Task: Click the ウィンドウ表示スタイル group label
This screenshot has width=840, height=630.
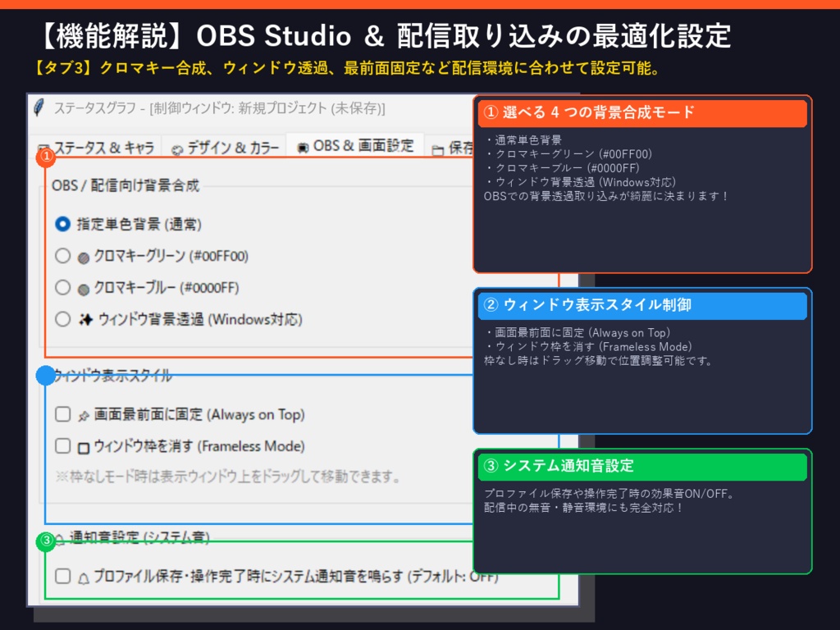Action: (112, 376)
